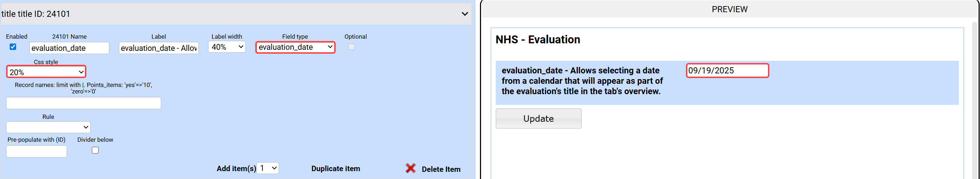
Task: Click the red X delete icon
Action: coord(410,168)
